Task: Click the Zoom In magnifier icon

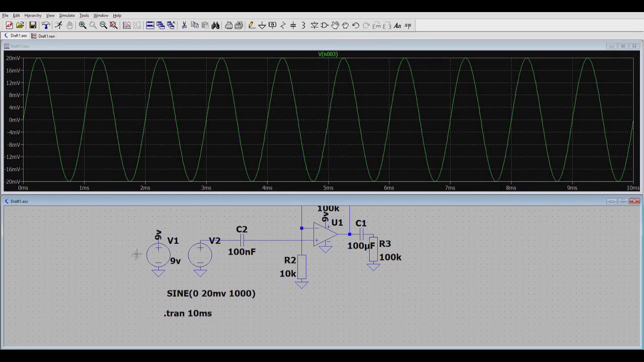Action: pos(83,25)
